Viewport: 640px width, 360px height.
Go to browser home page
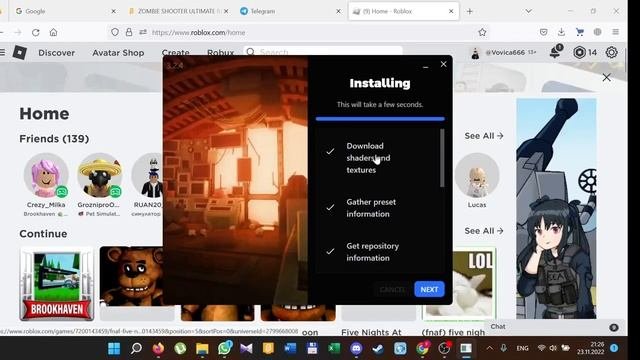click(x=53, y=32)
